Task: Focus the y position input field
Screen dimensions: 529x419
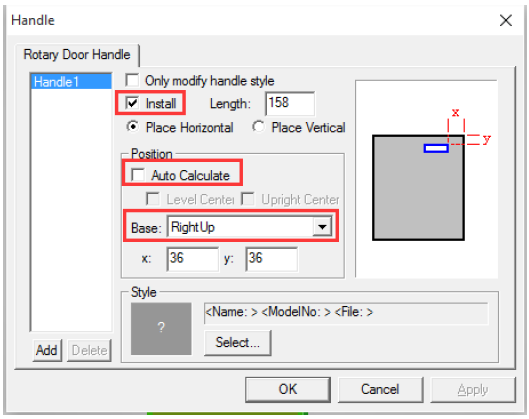Action: pyautogui.click(x=272, y=259)
